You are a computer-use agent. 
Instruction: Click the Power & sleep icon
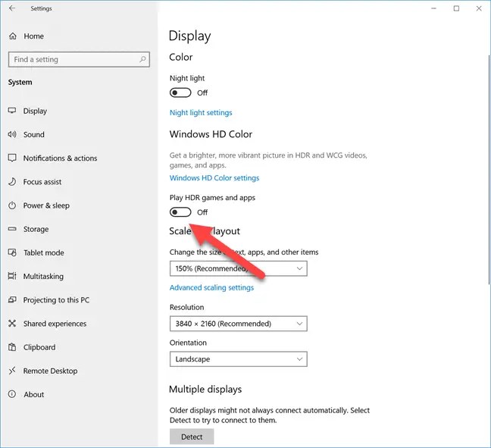click(x=12, y=205)
